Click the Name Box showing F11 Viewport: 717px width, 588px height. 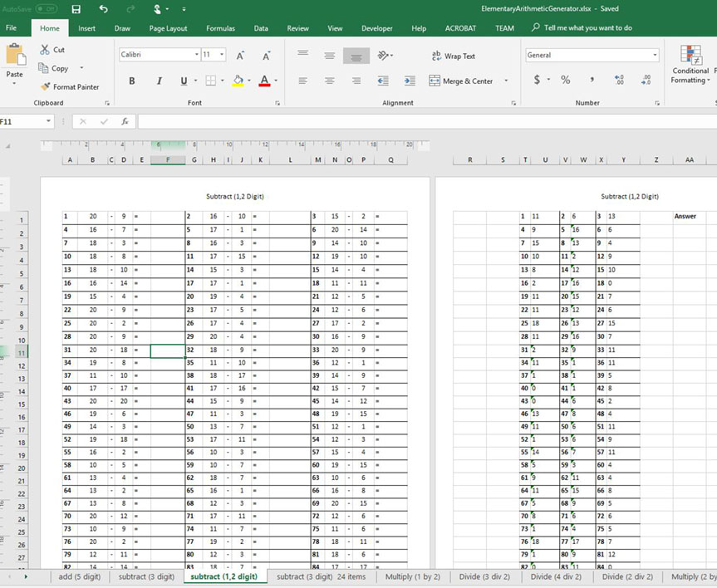pos(22,121)
